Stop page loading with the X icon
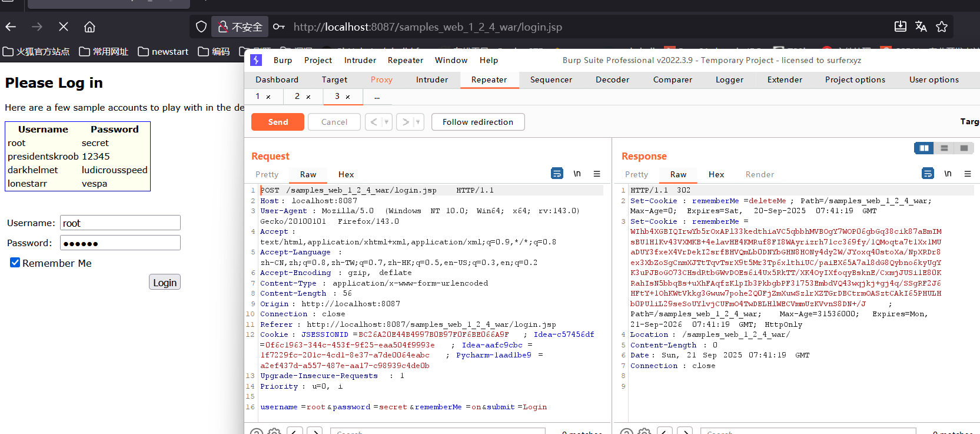980x434 pixels. [x=64, y=27]
